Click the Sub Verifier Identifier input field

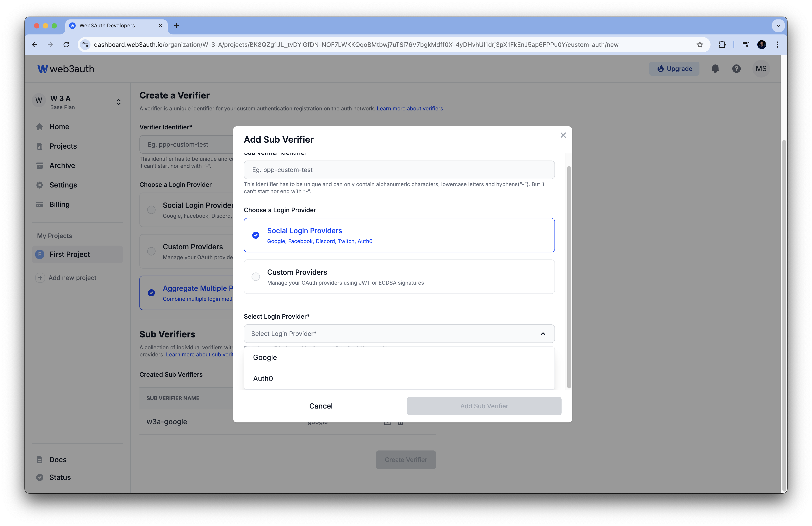point(399,170)
